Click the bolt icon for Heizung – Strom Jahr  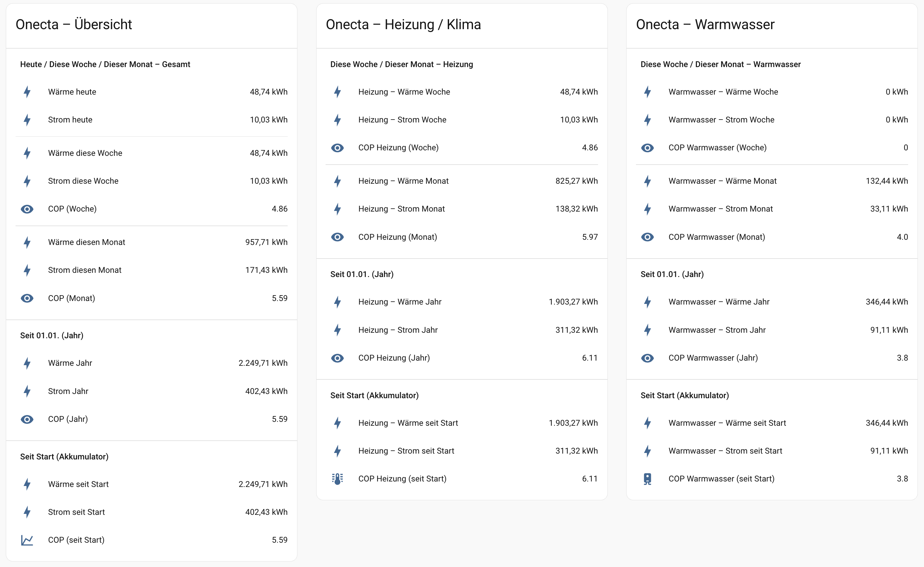pos(337,330)
